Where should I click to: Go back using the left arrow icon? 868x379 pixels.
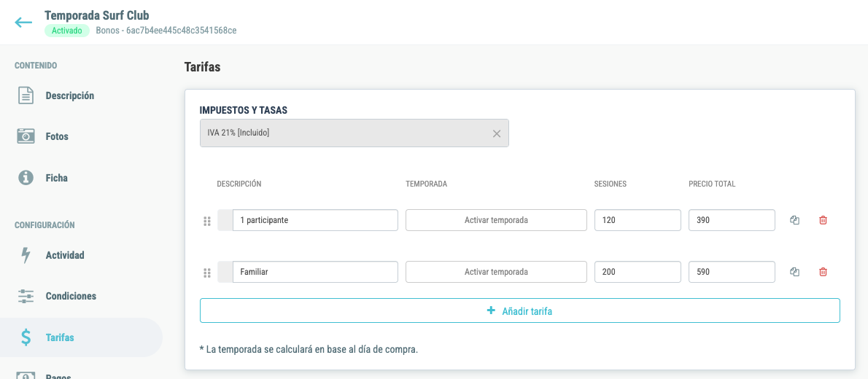23,22
